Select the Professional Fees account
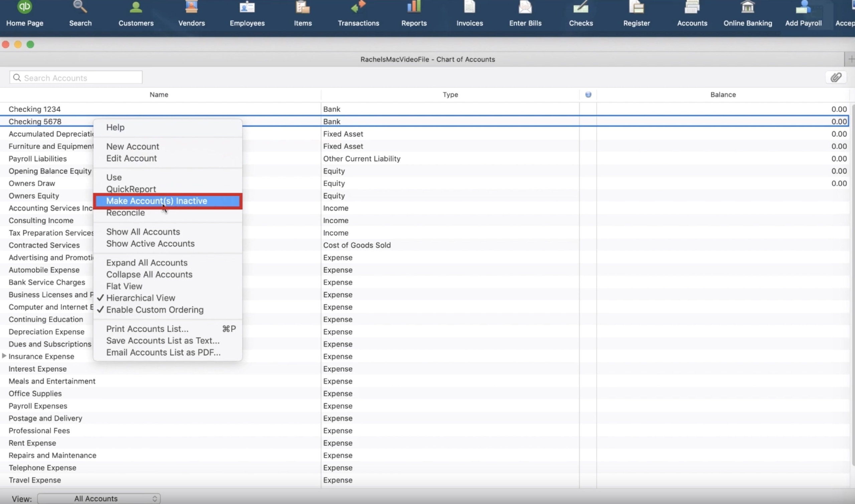855x504 pixels. pyautogui.click(x=424, y=431)
